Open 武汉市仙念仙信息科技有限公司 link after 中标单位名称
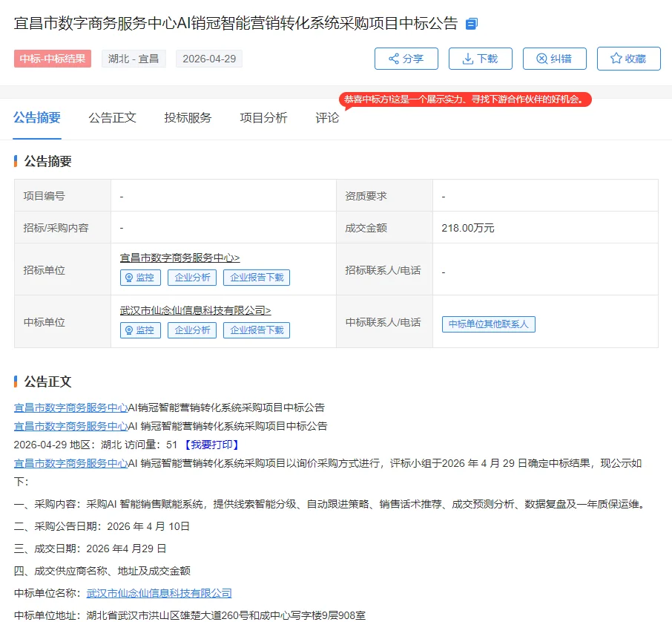 (x=159, y=593)
